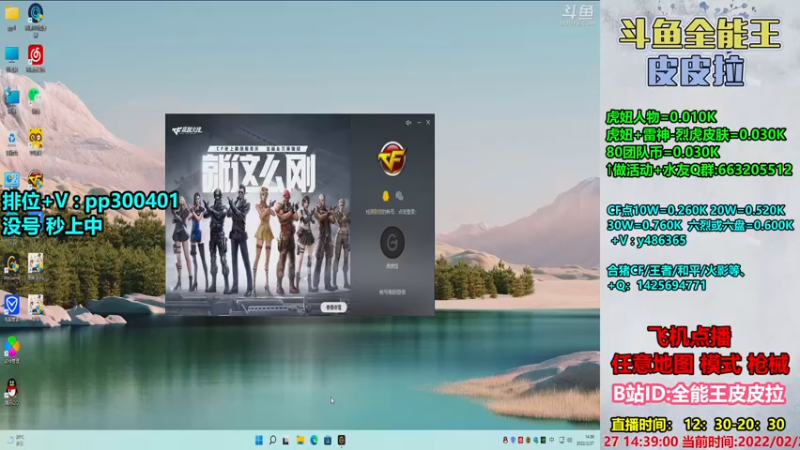This screenshot has width=800, height=450.
Task: Open details button on launcher banner
Action: pos(334,307)
